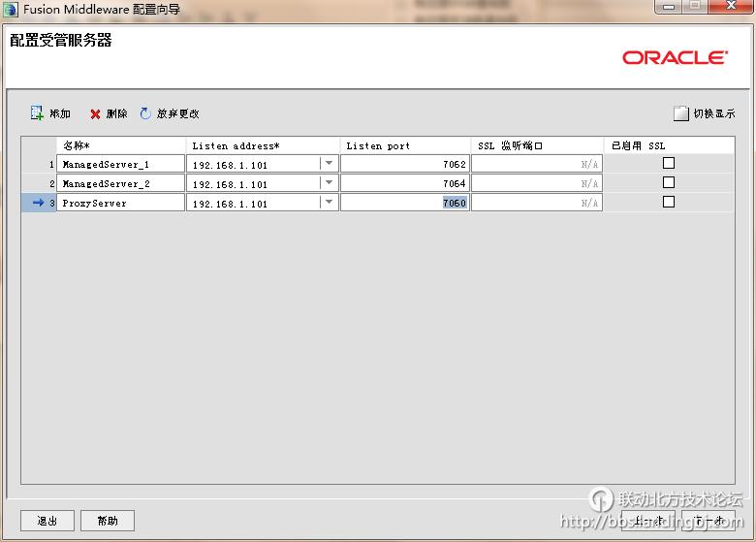Enable SSL for ProxyServer
Viewport: 756px width, 542px height.
pos(668,202)
